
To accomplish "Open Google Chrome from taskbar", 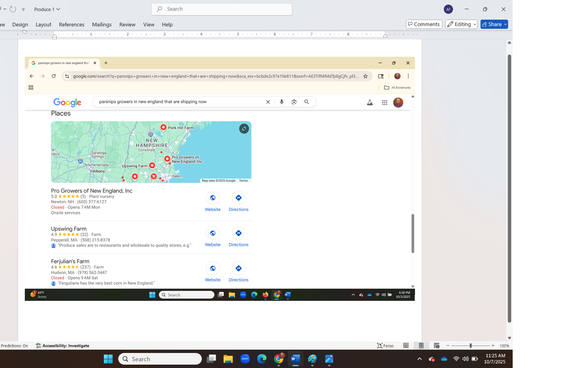I will pos(279,359).
